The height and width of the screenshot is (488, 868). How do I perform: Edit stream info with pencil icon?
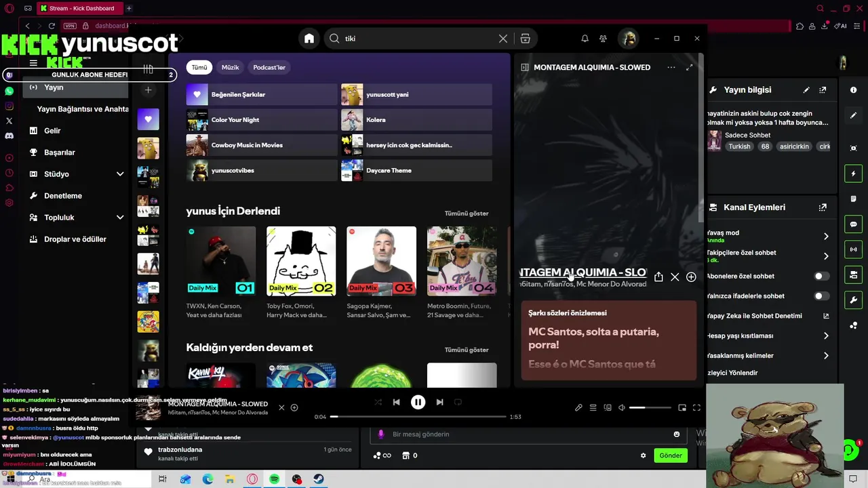806,89
